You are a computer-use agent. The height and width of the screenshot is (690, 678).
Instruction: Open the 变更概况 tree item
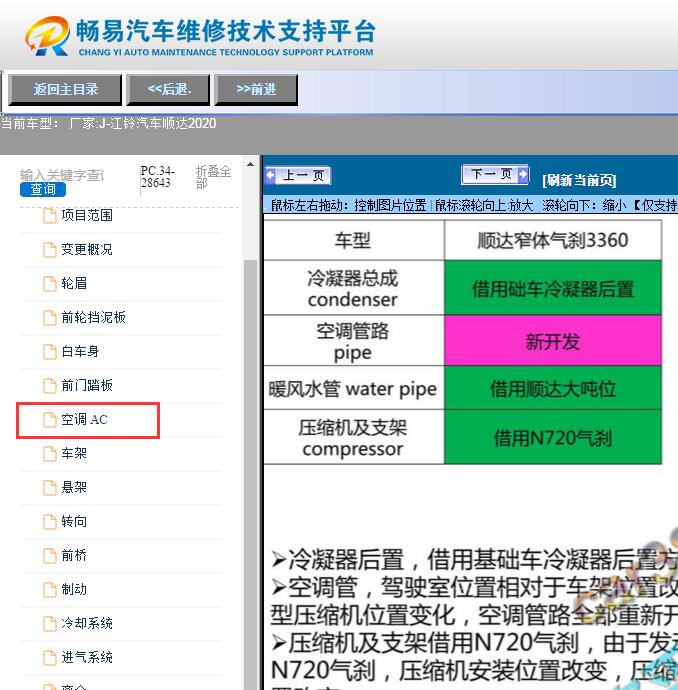(x=87, y=250)
